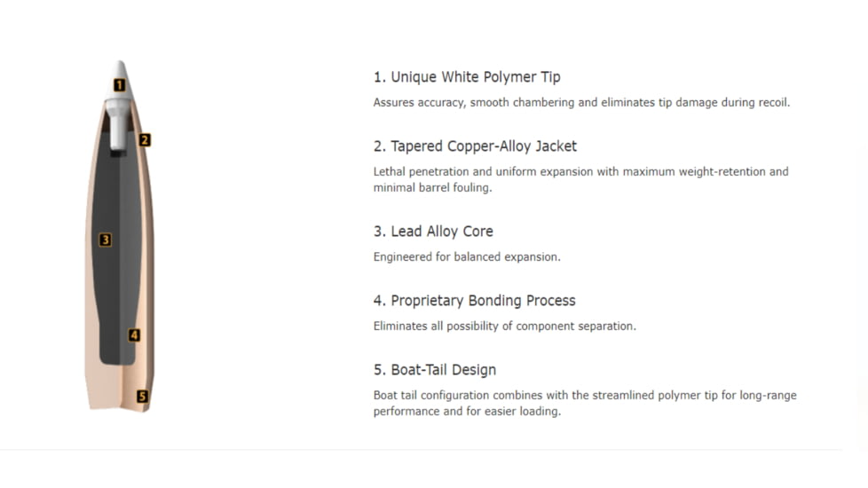868x488 pixels.
Task: Click the "Boat-Tail Design" heading
Action: click(x=434, y=370)
